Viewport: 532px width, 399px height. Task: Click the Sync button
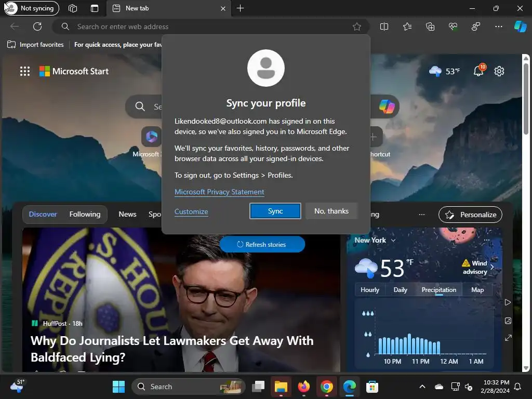pyautogui.click(x=275, y=211)
